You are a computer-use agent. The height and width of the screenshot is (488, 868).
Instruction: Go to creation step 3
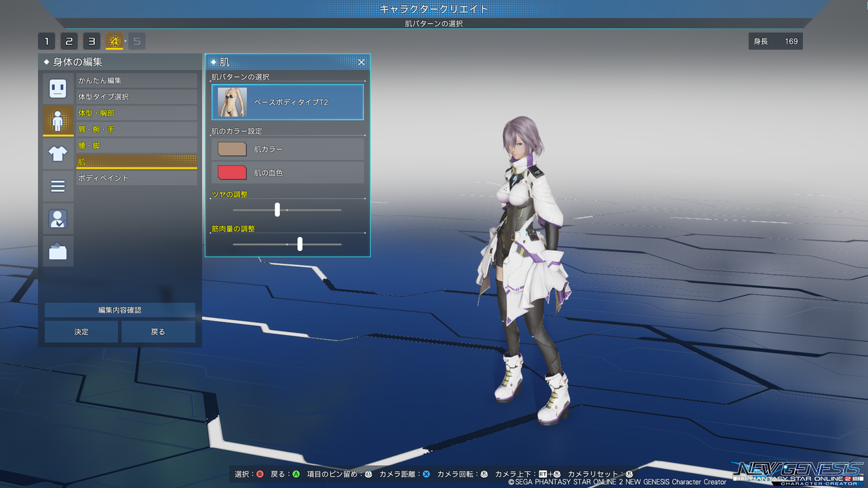tap(92, 41)
